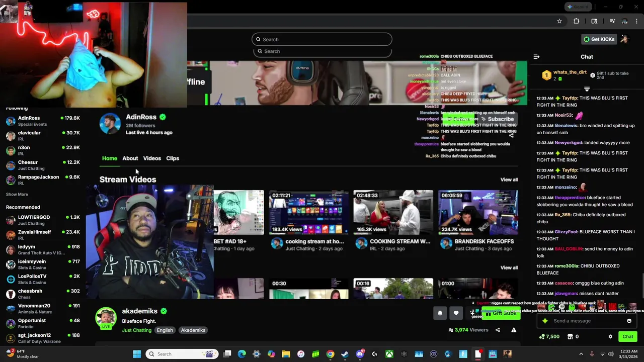
Task: Open the browser three-dot menu
Action: click(x=637, y=21)
